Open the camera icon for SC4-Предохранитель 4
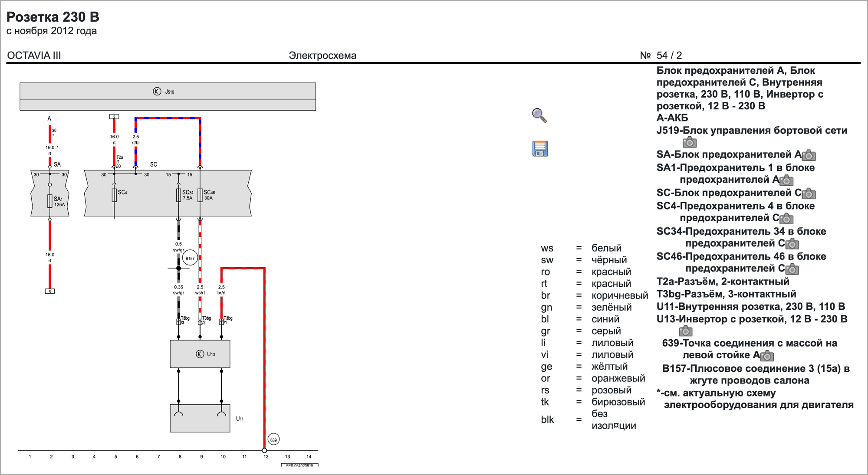868x475 pixels. click(786, 219)
